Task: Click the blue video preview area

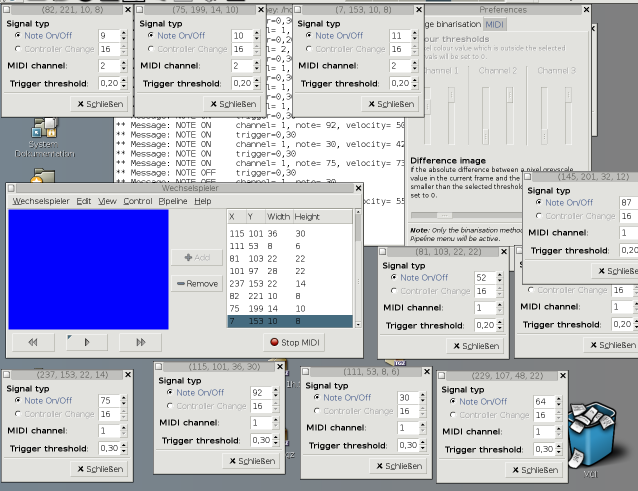Action: 84,267
